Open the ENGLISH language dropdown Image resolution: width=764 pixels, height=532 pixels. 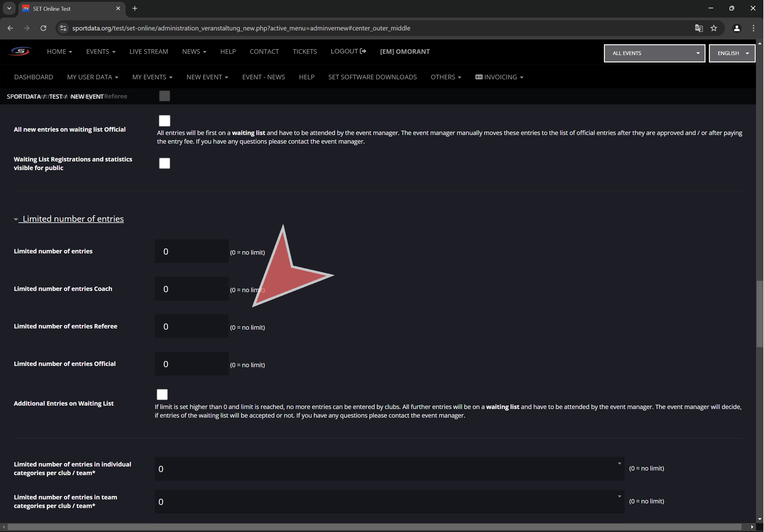[x=732, y=53]
